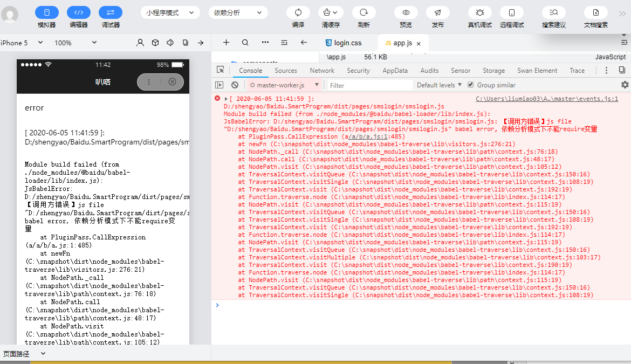Image resolution: width=631 pixels, height=364 pixels.
Task: Click the device rotate icon in simulator bar
Action: pos(186,43)
